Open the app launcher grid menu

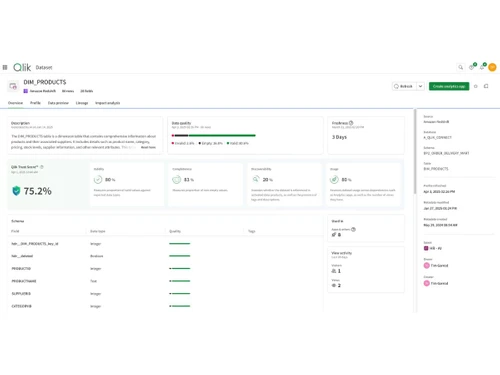tap(5, 67)
